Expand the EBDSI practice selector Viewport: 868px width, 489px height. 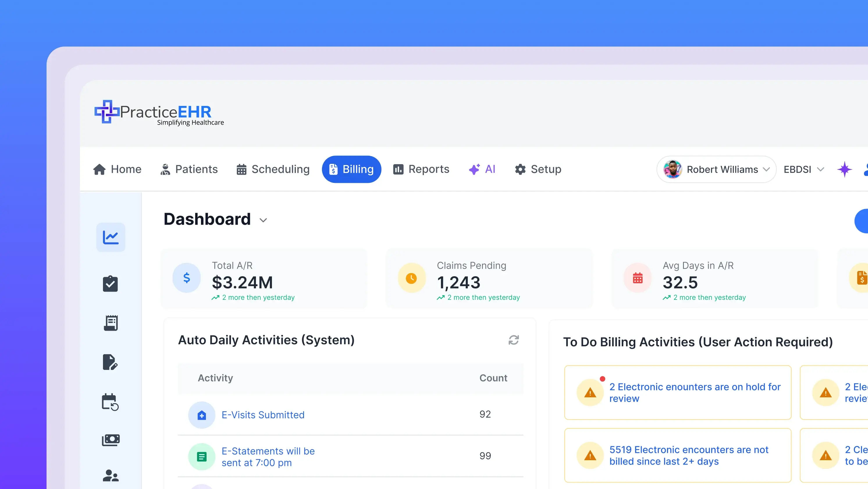803,169
